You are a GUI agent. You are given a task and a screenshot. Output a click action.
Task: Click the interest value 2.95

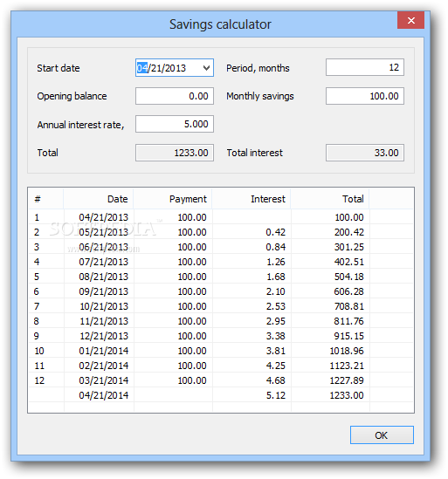point(276,321)
